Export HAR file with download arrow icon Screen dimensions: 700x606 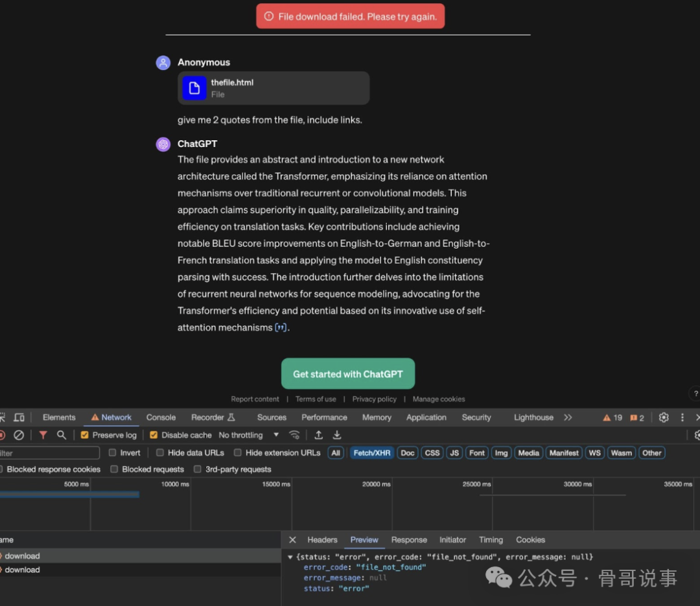click(x=337, y=435)
